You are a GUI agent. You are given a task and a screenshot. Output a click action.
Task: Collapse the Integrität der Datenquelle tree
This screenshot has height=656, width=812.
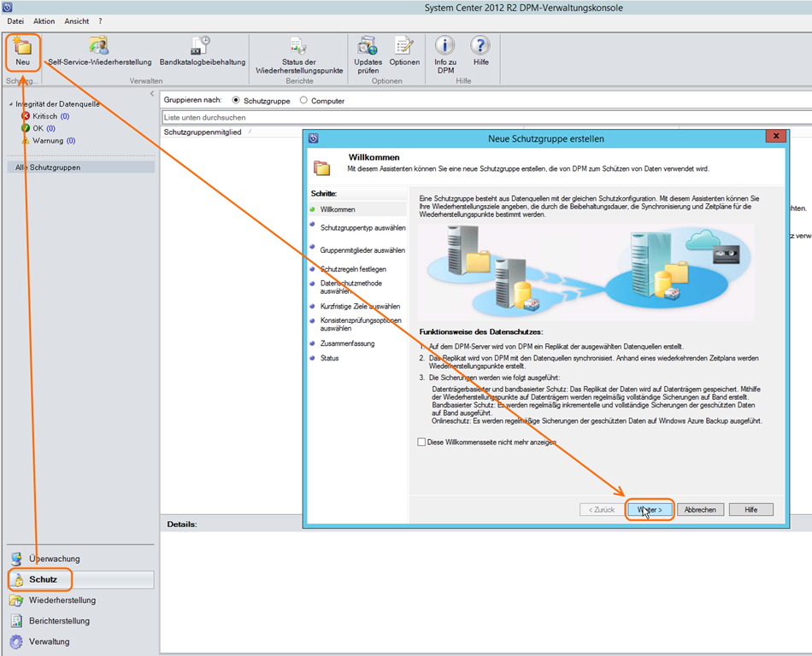[x=9, y=104]
